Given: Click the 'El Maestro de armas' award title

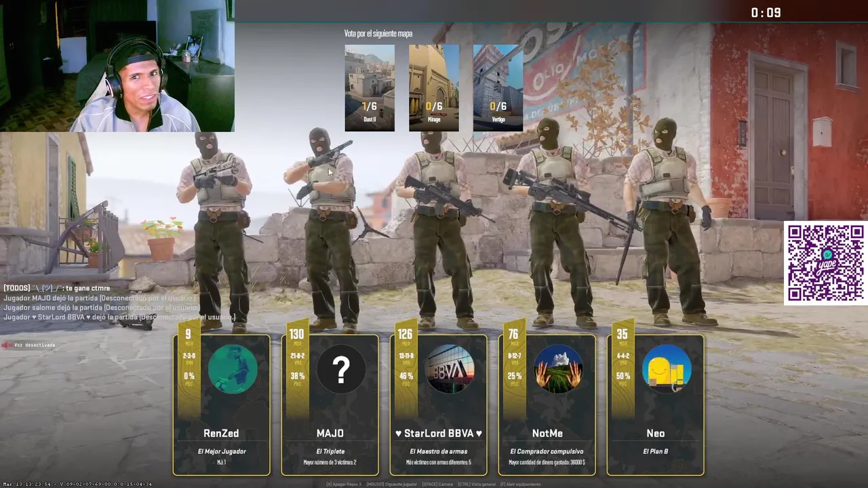Looking at the screenshot, I should pyautogui.click(x=439, y=451).
